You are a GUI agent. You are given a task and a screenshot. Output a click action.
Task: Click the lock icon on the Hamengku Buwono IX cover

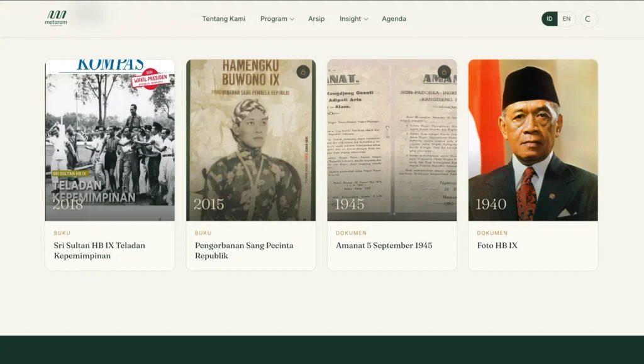coord(303,72)
